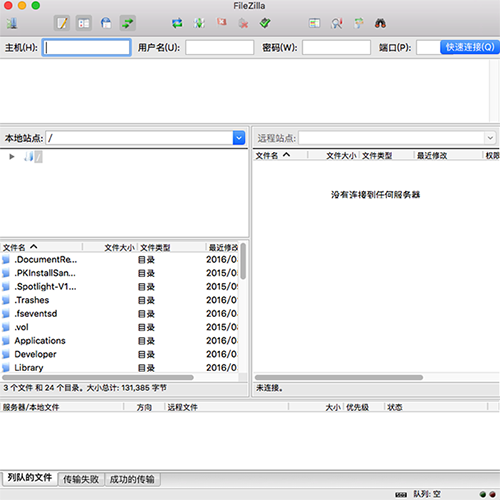Click the Applications folder icon
This screenshot has width=500, height=500.
coord(6,341)
